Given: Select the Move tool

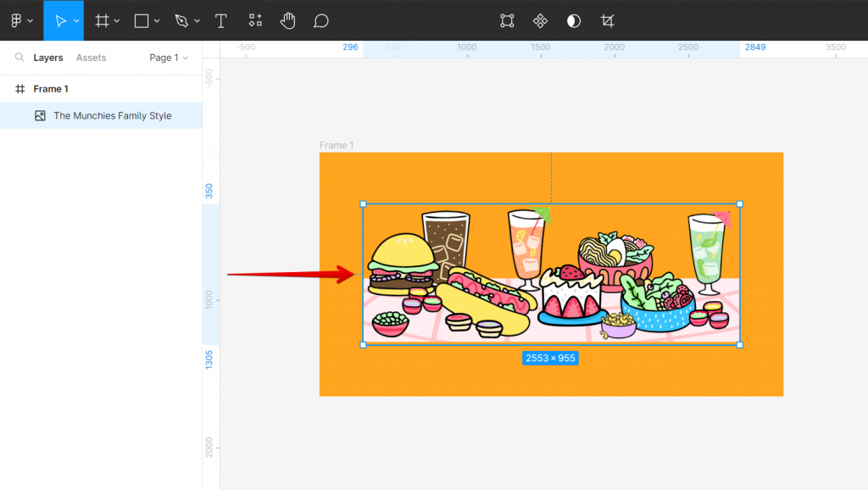Looking at the screenshot, I should coord(59,20).
